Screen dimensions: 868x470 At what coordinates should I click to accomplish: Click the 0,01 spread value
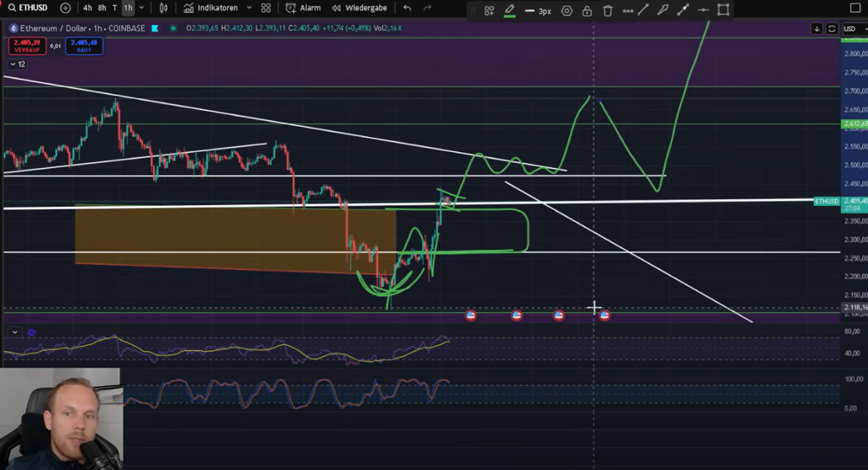pos(55,46)
